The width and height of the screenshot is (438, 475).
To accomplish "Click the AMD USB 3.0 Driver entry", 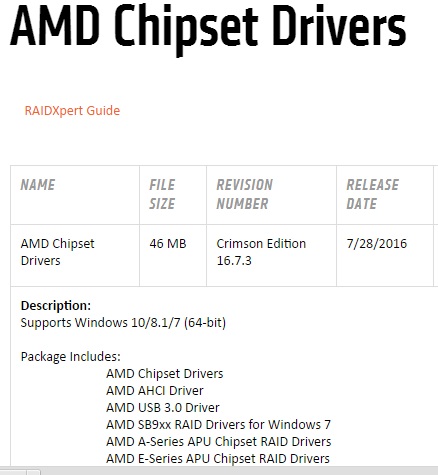I will click(163, 408).
